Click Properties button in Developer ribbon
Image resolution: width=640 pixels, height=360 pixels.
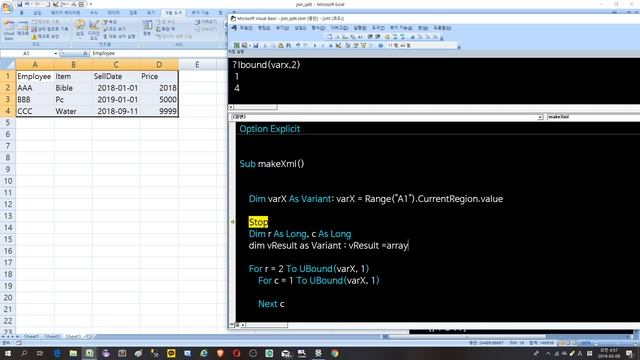pyautogui.click(x=109, y=22)
